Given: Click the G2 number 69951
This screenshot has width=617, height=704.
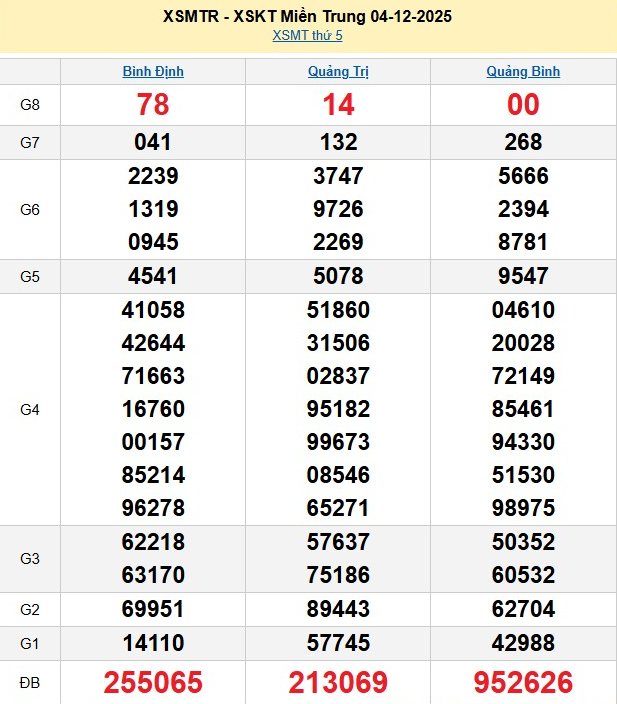Looking at the screenshot, I should [153, 609].
